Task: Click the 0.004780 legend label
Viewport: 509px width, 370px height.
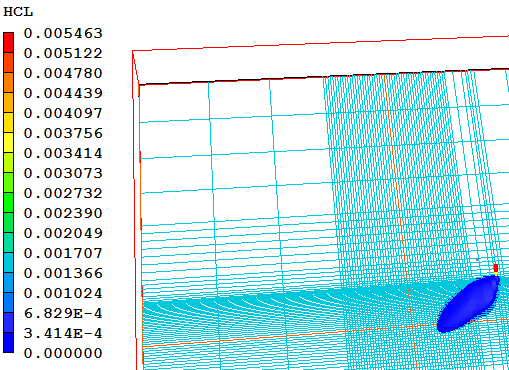Action: pos(63,73)
